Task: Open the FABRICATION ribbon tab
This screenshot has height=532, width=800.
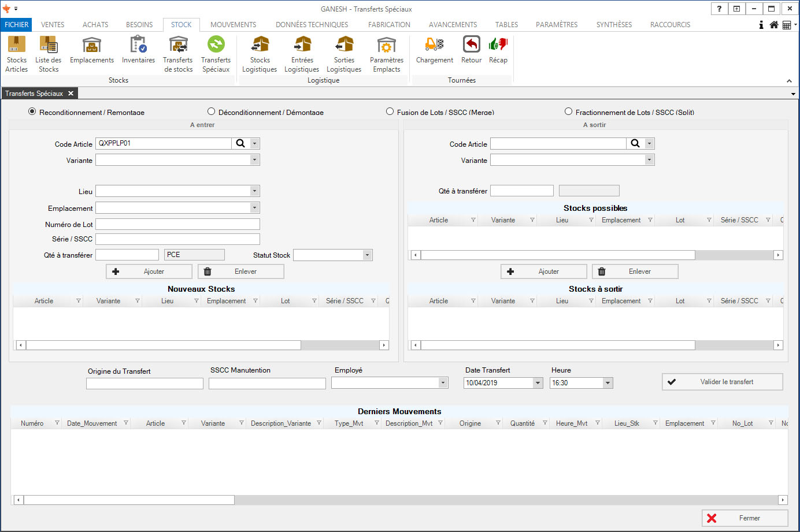Action: click(x=389, y=25)
